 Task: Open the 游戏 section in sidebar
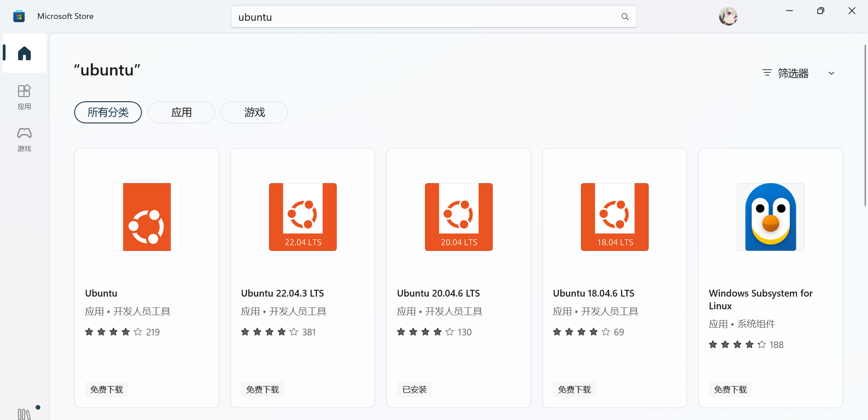click(24, 139)
